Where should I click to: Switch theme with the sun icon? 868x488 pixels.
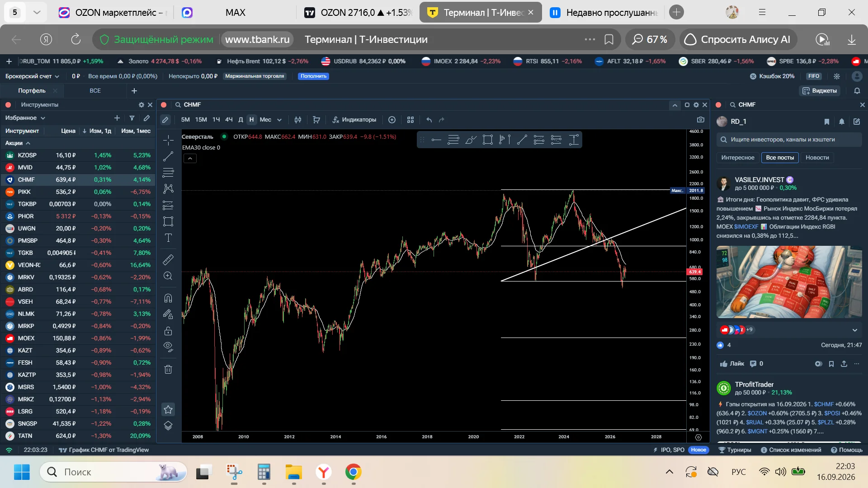tap(837, 76)
